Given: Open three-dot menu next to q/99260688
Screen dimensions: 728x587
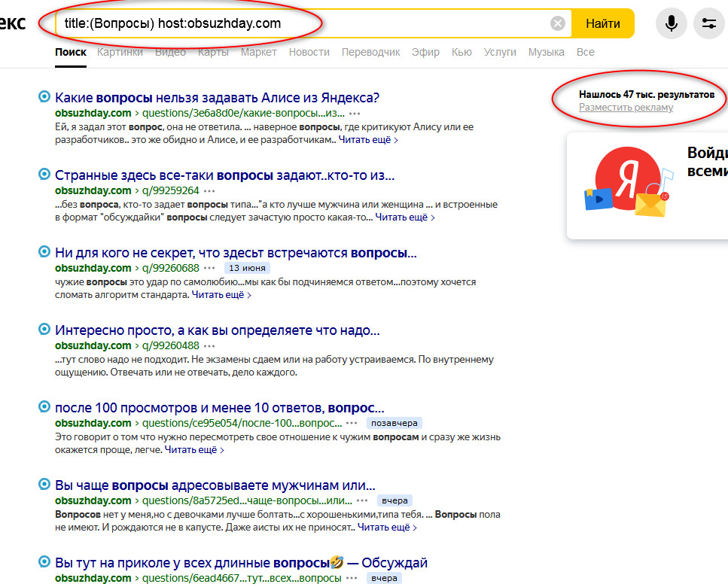Looking at the screenshot, I should (x=209, y=268).
